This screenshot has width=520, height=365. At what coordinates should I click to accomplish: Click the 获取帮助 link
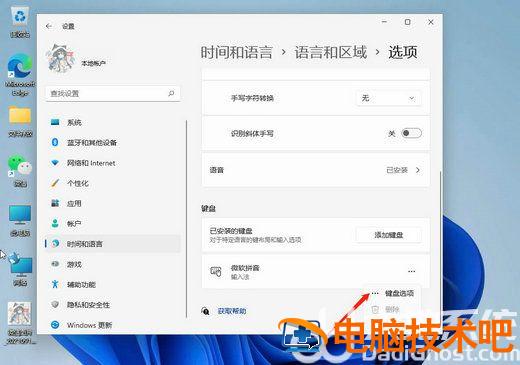tap(232, 311)
